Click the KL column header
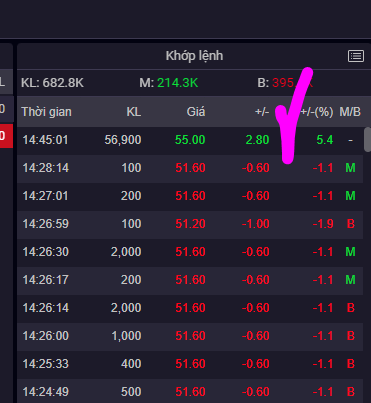This screenshot has width=371, height=403. pyautogui.click(x=134, y=112)
